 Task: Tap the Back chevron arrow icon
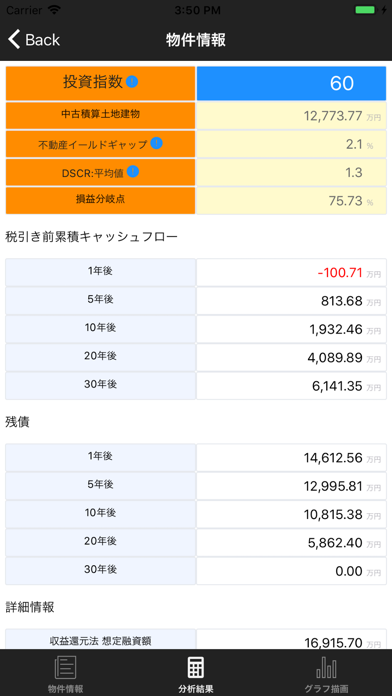coord(14,40)
